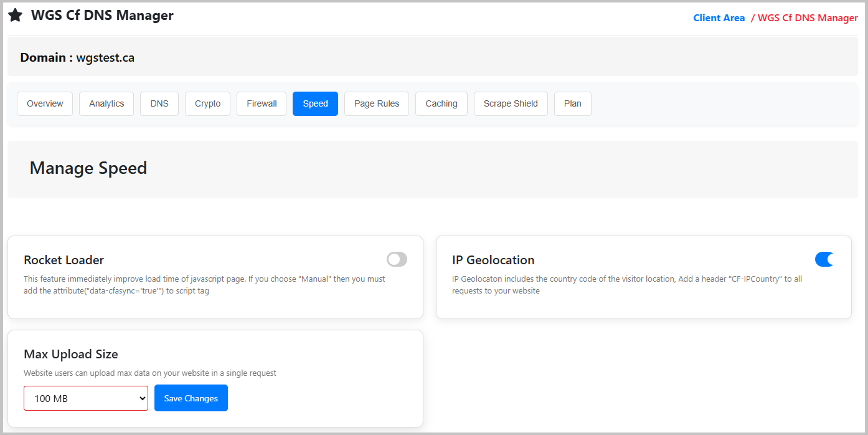The width and height of the screenshot is (868, 435).
Task: Open the Analytics tab
Action: point(106,103)
